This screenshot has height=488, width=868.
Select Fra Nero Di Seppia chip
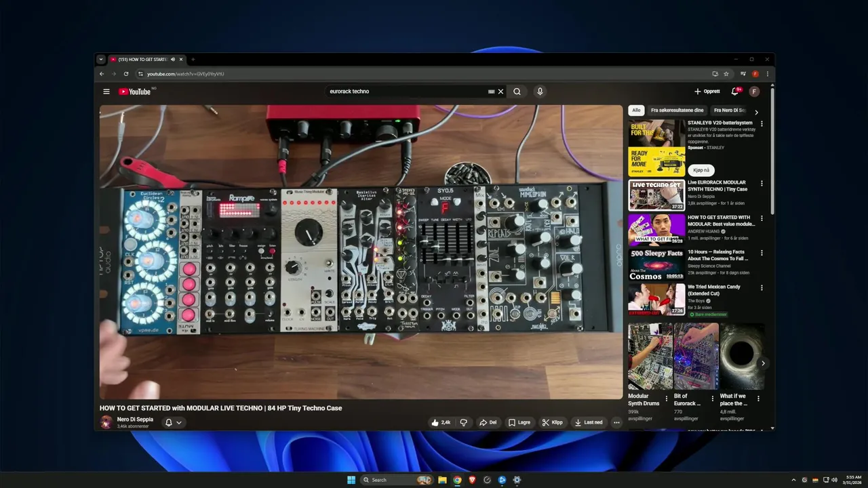pyautogui.click(x=730, y=110)
